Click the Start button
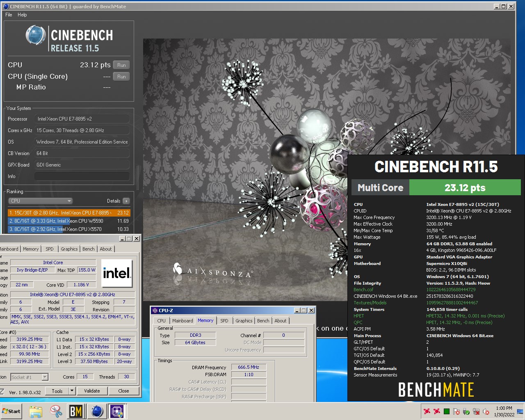The image size is (525, 420). pyautogui.click(x=11, y=411)
